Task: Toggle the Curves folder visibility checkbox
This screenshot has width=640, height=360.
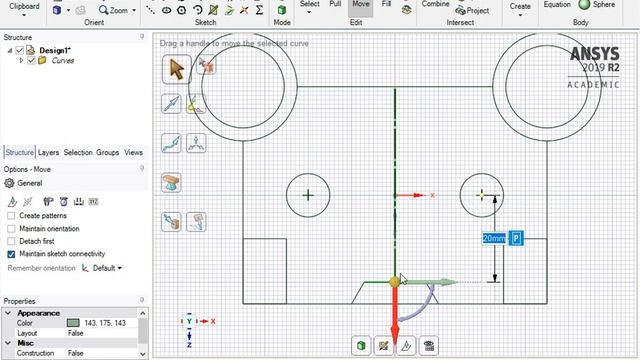Action: click(31, 60)
